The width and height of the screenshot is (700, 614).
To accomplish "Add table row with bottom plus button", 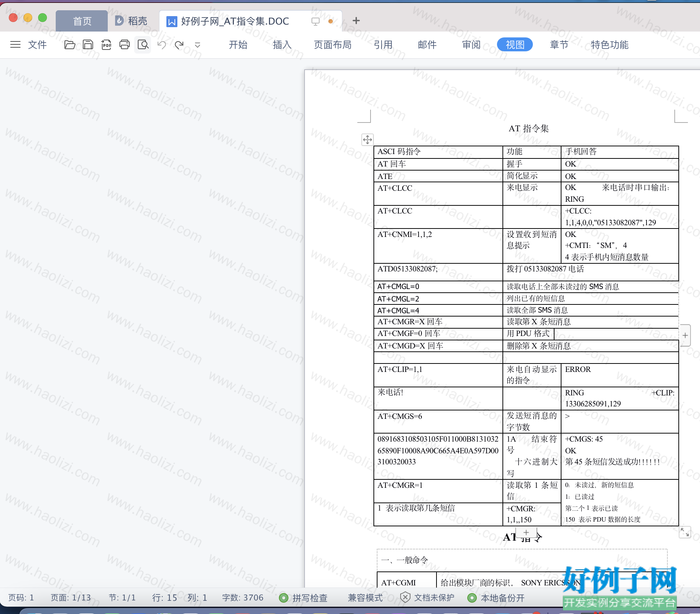I will point(526,533).
